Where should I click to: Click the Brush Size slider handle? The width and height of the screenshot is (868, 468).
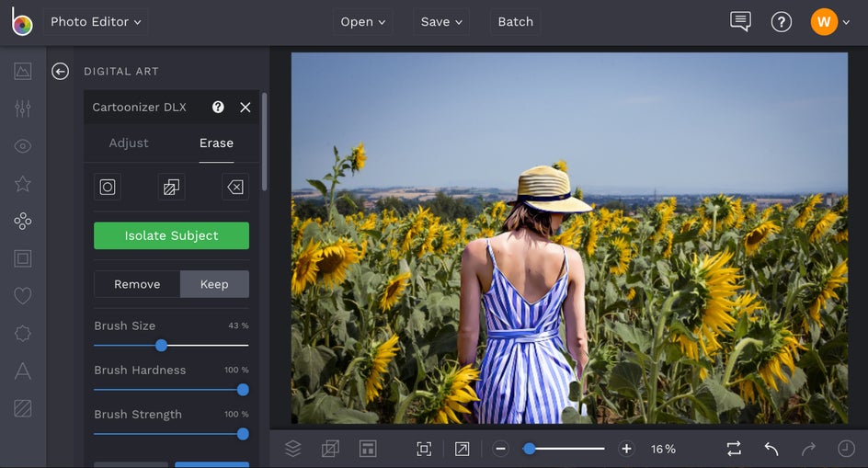161,346
